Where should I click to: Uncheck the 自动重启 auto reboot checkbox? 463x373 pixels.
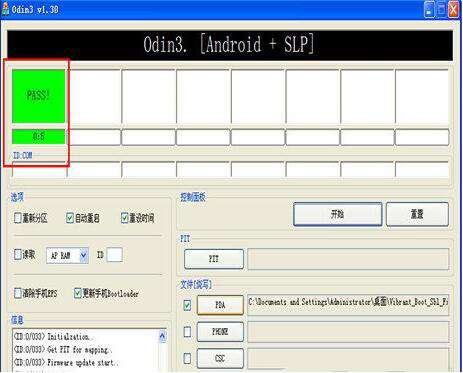tap(70, 218)
